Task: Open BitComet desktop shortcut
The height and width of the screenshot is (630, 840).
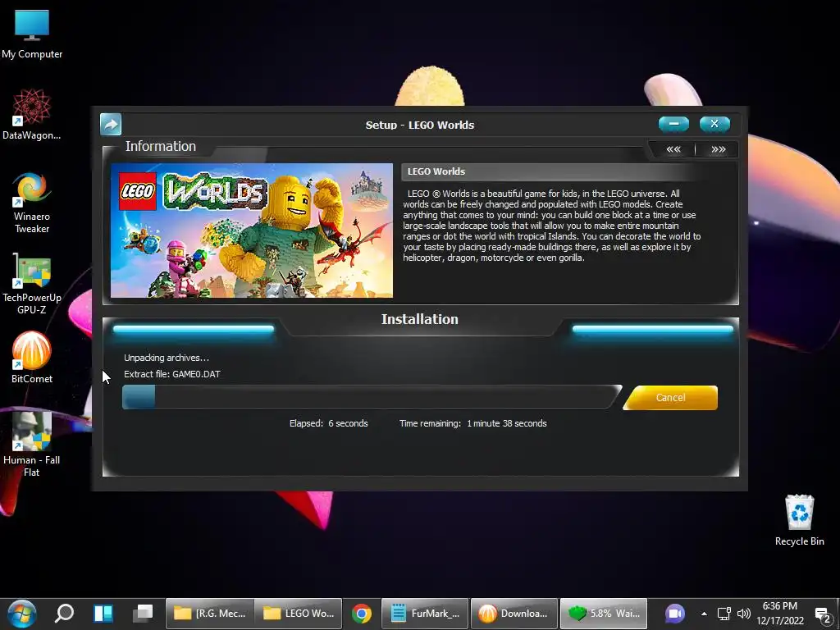Action: (x=32, y=358)
